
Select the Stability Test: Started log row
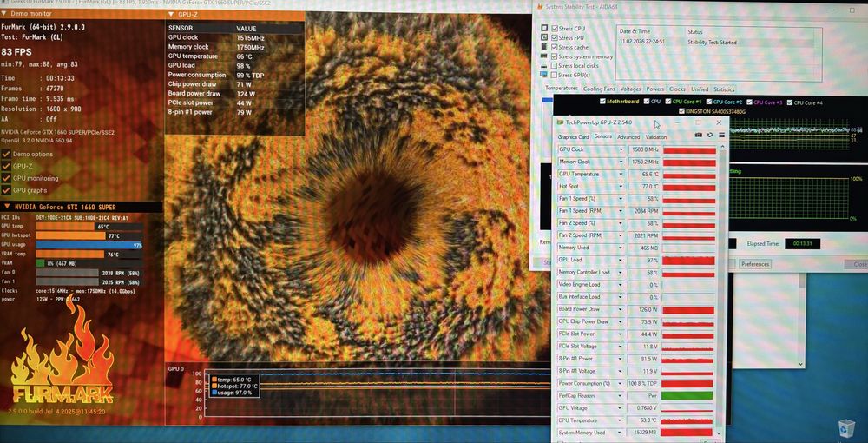[x=716, y=42]
